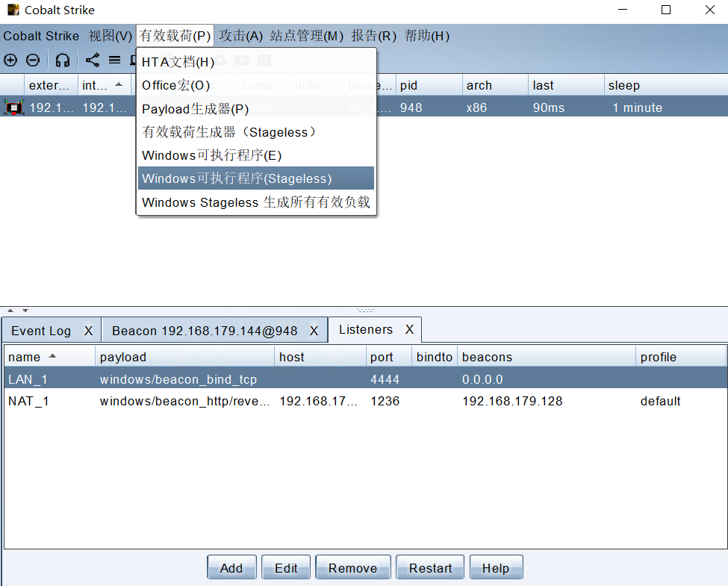Screen dimensions: 728x586
Task: Sort sessions by last column
Action: tap(567, 85)
